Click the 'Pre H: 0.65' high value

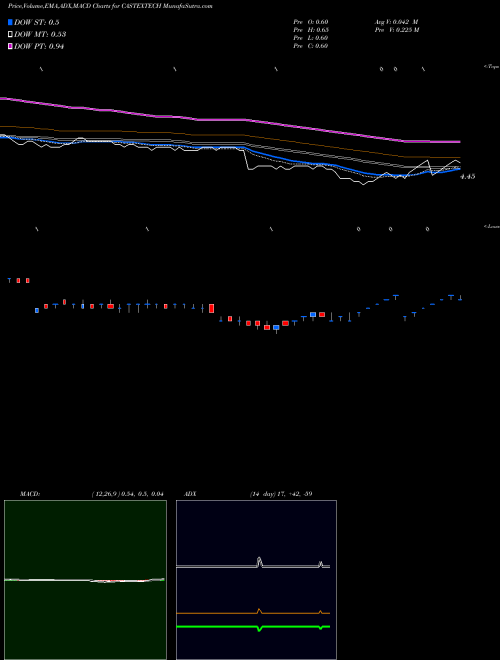point(311,30)
